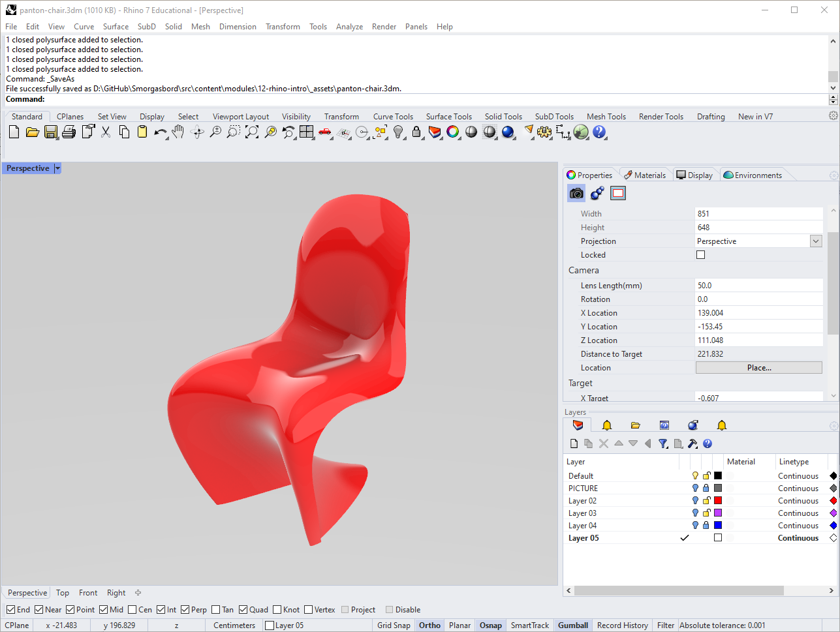Enable the Knot osnap checkbox

point(277,610)
